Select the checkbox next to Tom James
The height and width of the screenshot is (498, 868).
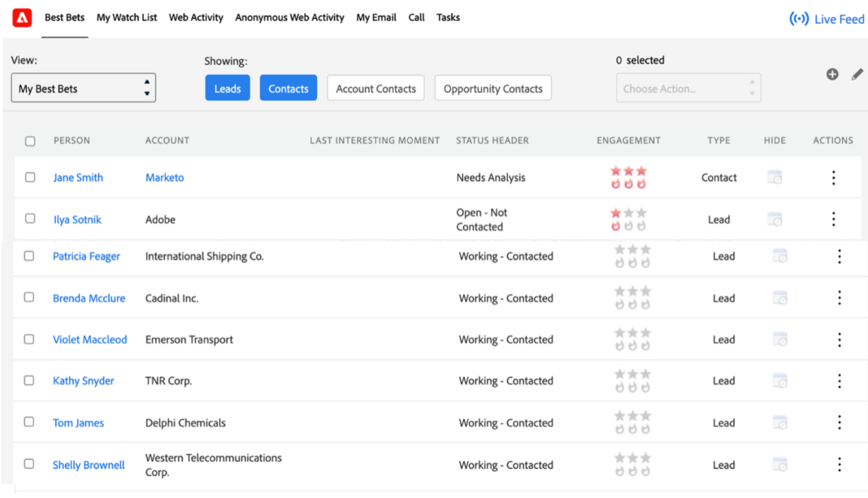29,422
